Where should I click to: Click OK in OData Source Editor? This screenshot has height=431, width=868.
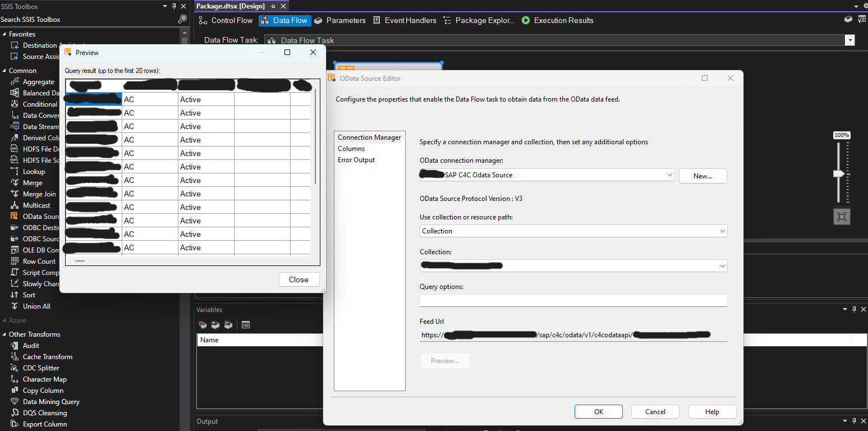coord(599,412)
